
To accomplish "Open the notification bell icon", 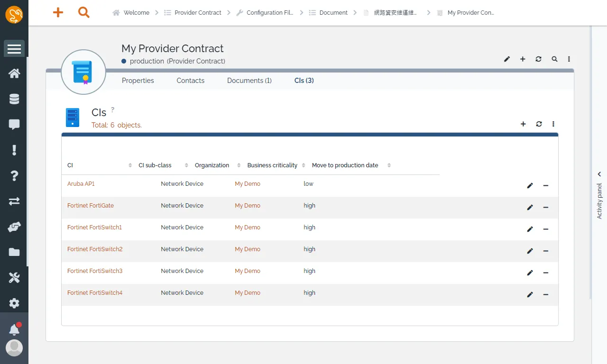I will point(14,330).
